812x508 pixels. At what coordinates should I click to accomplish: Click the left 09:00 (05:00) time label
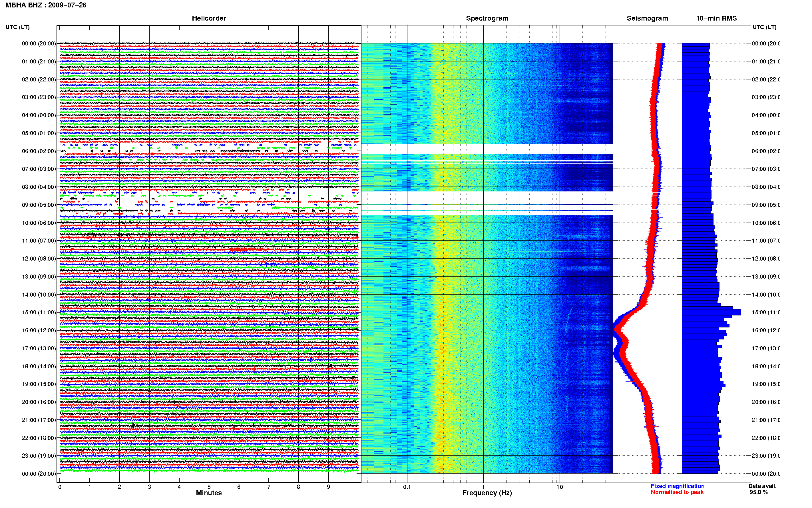coord(39,205)
